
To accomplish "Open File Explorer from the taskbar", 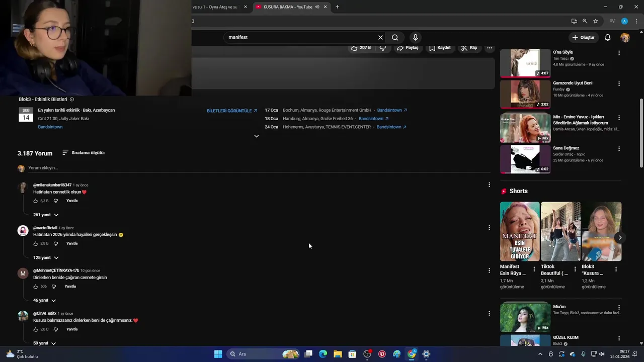I will 338,354.
